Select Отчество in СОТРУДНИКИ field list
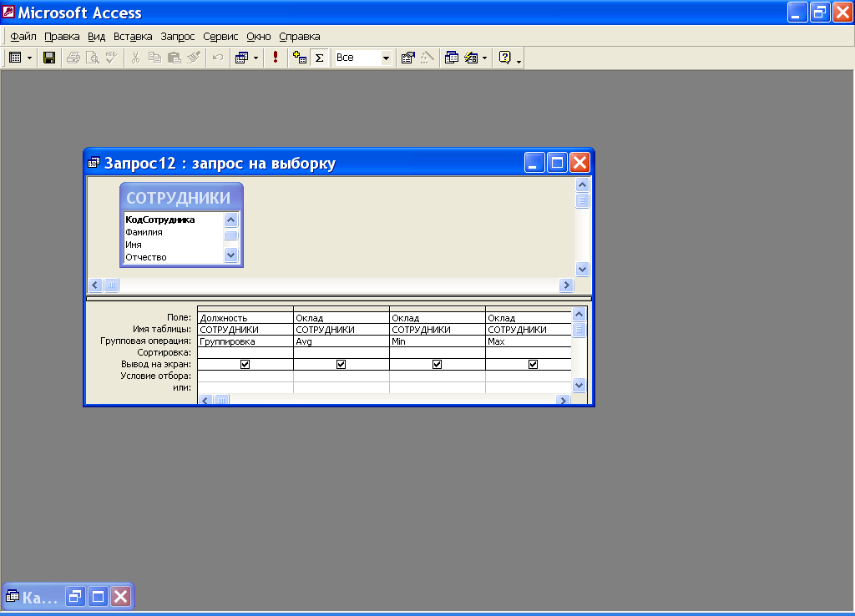This screenshot has height=616, width=855. [146, 257]
